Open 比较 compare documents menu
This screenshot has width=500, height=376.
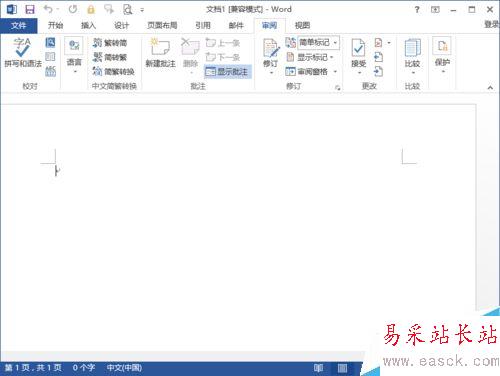412,56
